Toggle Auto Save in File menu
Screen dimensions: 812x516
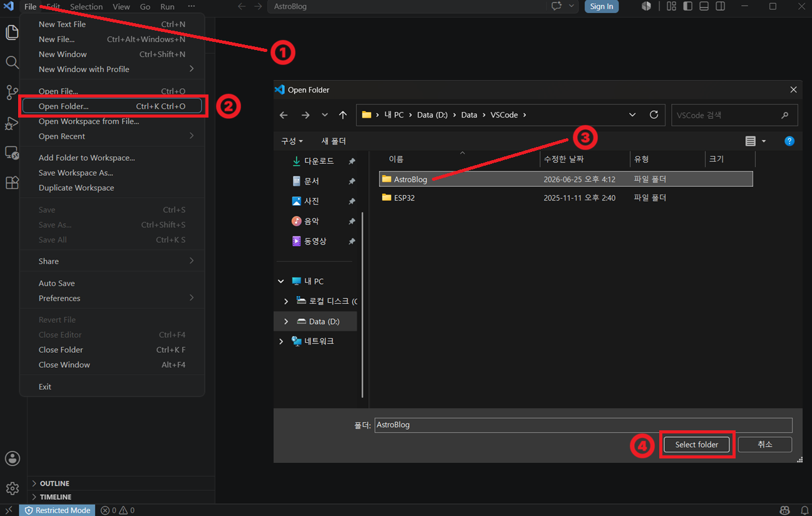[x=113, y=283]
